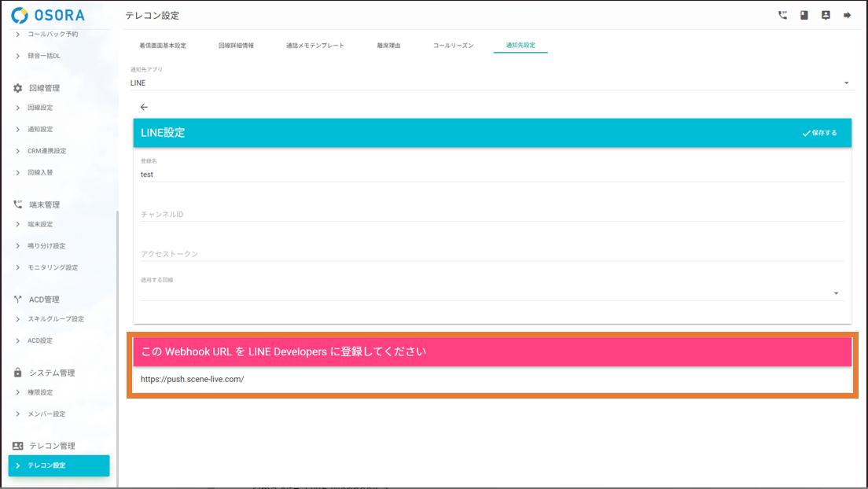This screenshot has height=489, width=868.
Task: Click the account profile icon in header
Action: tap(826, 15)
